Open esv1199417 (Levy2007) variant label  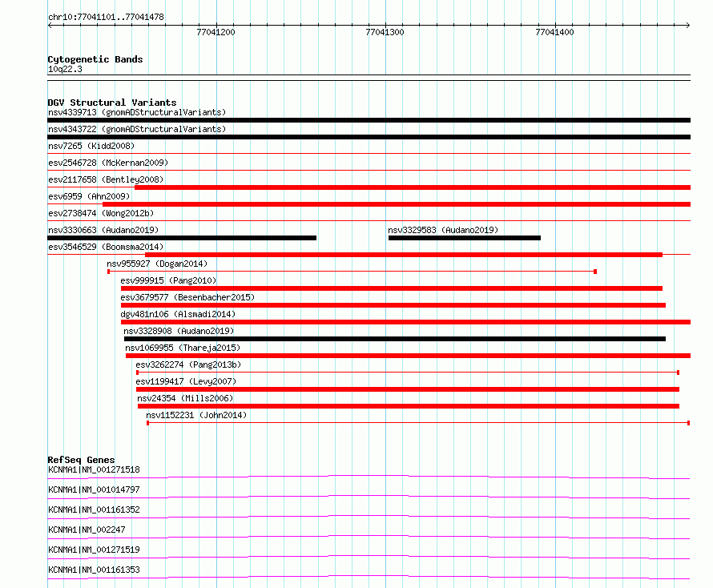click(186, 381)
